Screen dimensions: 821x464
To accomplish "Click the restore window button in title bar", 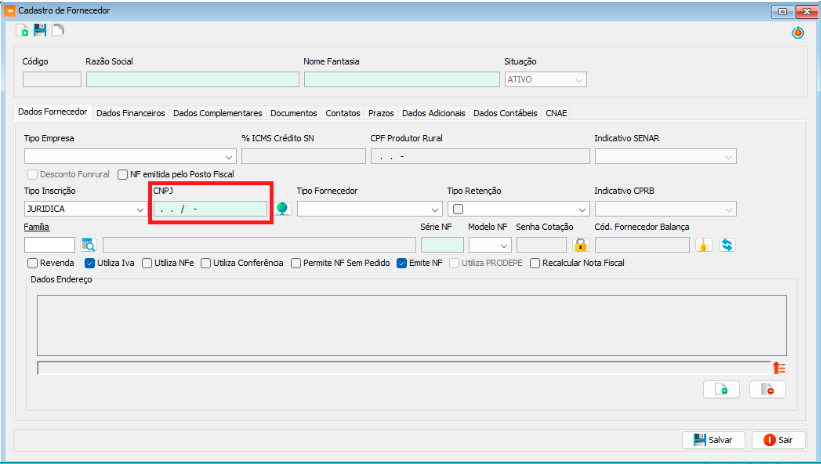I will [x=782, y=11].
